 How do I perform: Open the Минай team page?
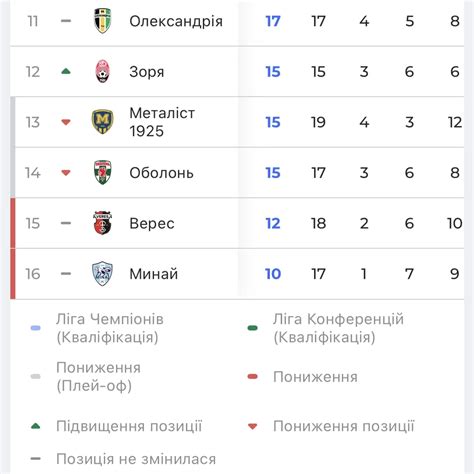coord(154,274)
